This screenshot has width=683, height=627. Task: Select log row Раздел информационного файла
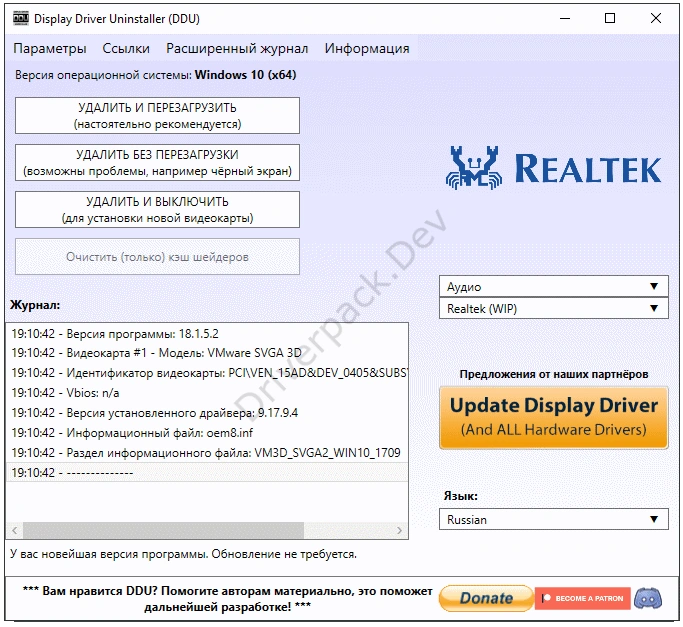pyautogui.click(x=207, y=453)
